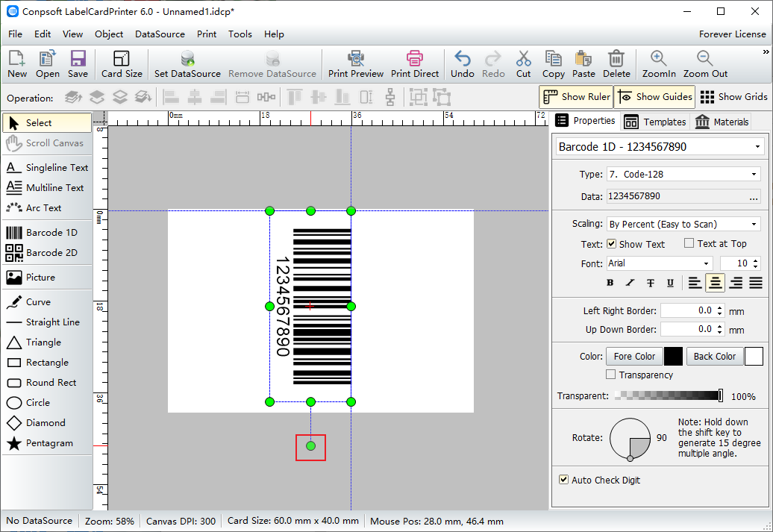
Task: Expand the toolbar overflow chevron
Action: click(x=766, y=51)
